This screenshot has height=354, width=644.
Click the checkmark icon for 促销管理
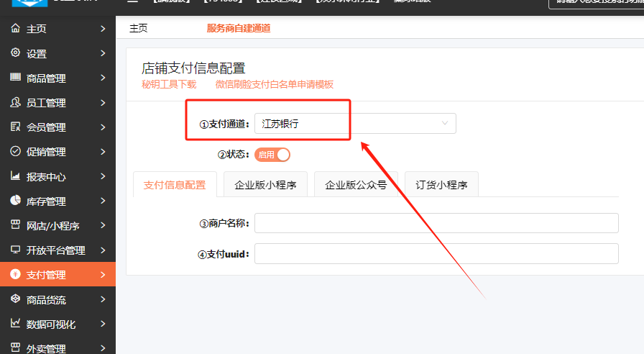coord(15,152)
